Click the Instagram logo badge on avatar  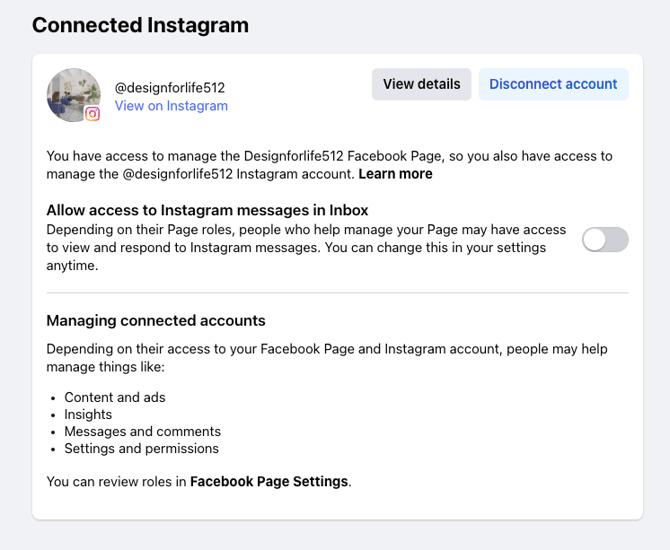[93, 114]
